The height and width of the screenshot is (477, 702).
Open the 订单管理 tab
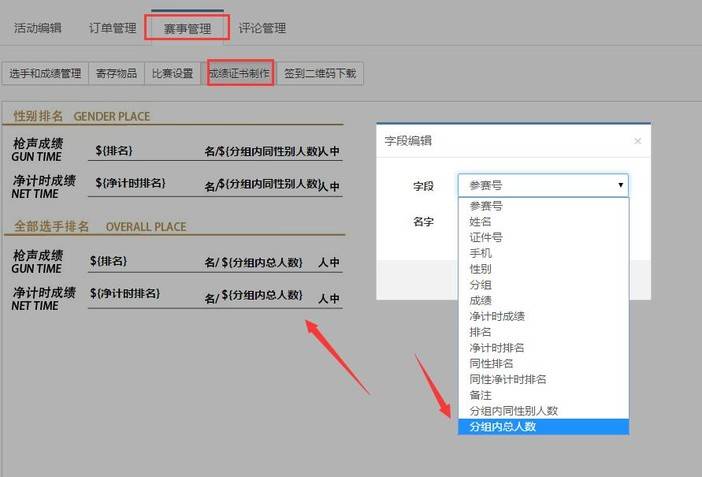click(x=112, y=28)
